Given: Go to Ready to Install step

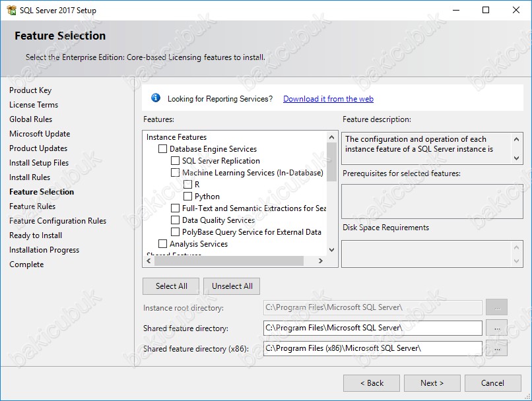Looking at the screenshot, I should pos(36,235).
